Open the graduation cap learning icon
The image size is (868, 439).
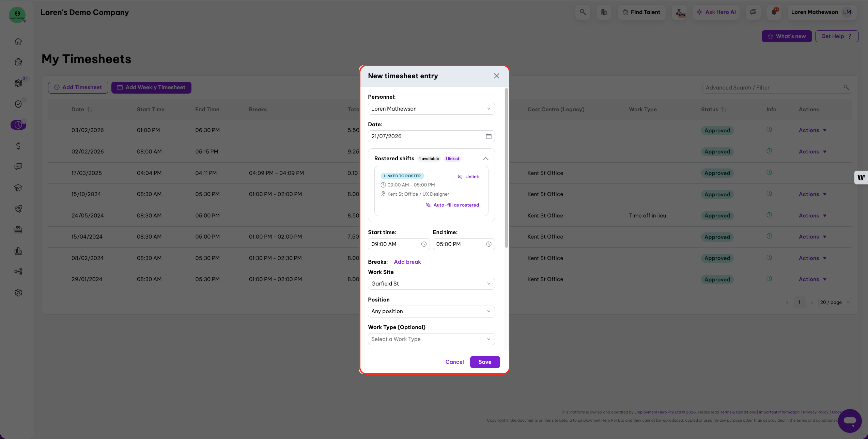click(18, 188)
